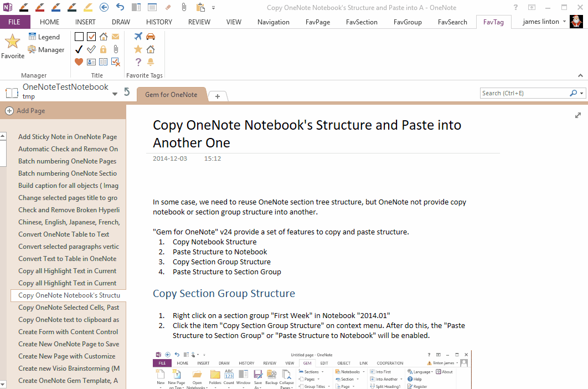Select the Eraser tool icon
The image size is (588, 389).
tap(168, 7)
